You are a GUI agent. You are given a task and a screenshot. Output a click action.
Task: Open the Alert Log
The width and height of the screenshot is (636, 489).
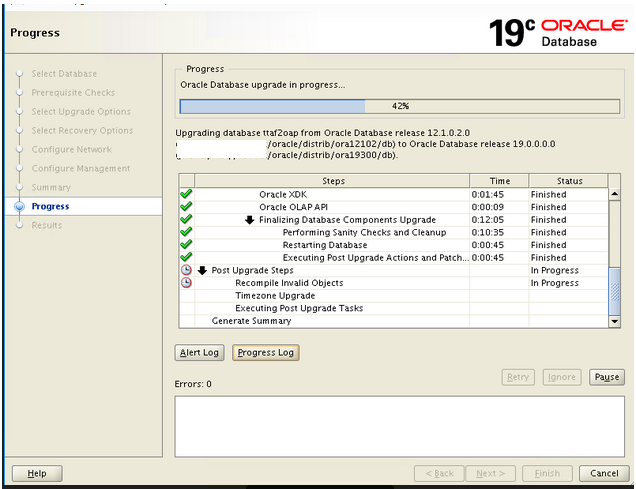199,352
